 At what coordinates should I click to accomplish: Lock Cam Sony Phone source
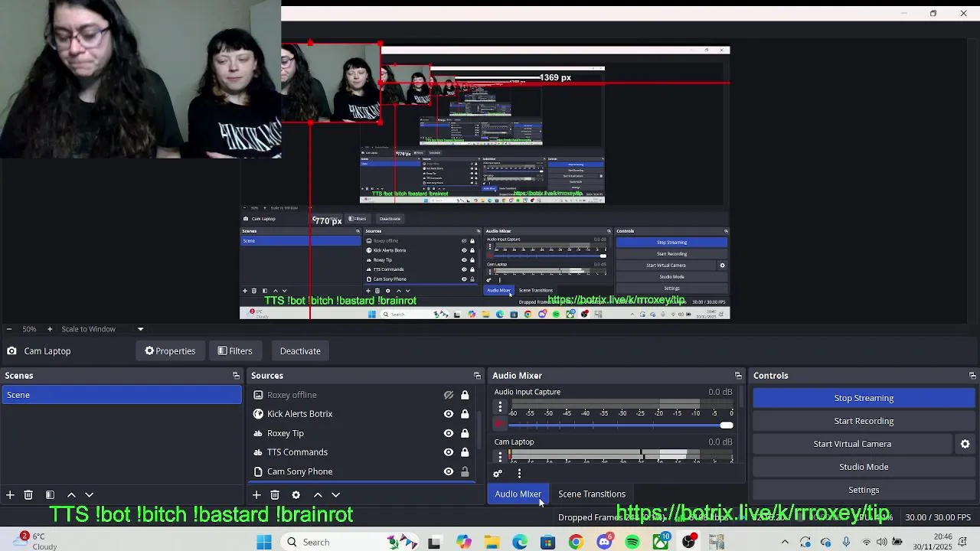[465, 471]
